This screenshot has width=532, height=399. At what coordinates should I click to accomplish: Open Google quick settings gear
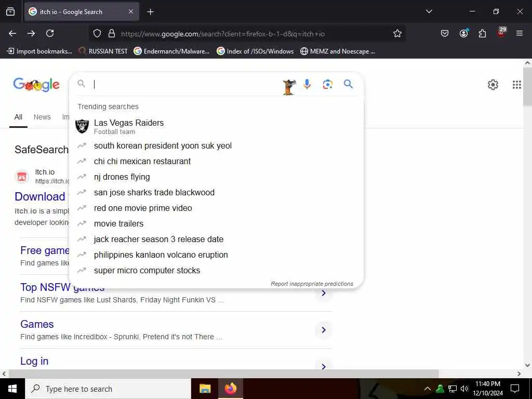[493, 85]
